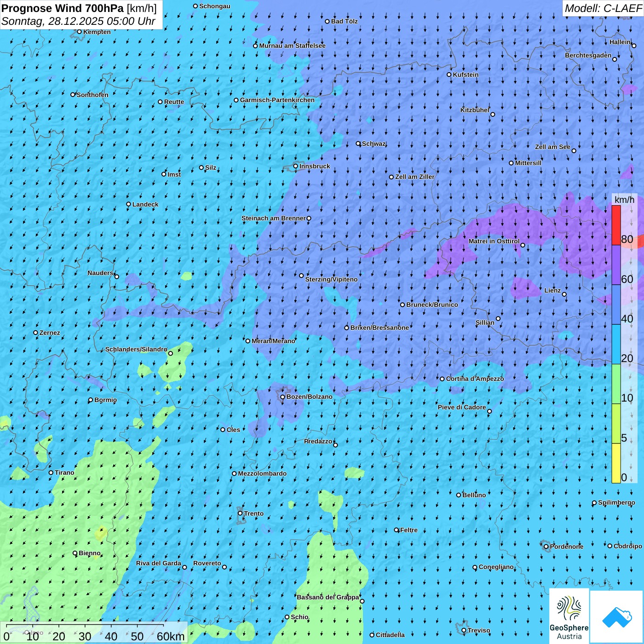Click the 'Brixen/Bressanone' label text
This screenshot has height=644, width=644.
pyautogui.click(x=379, y=328)
